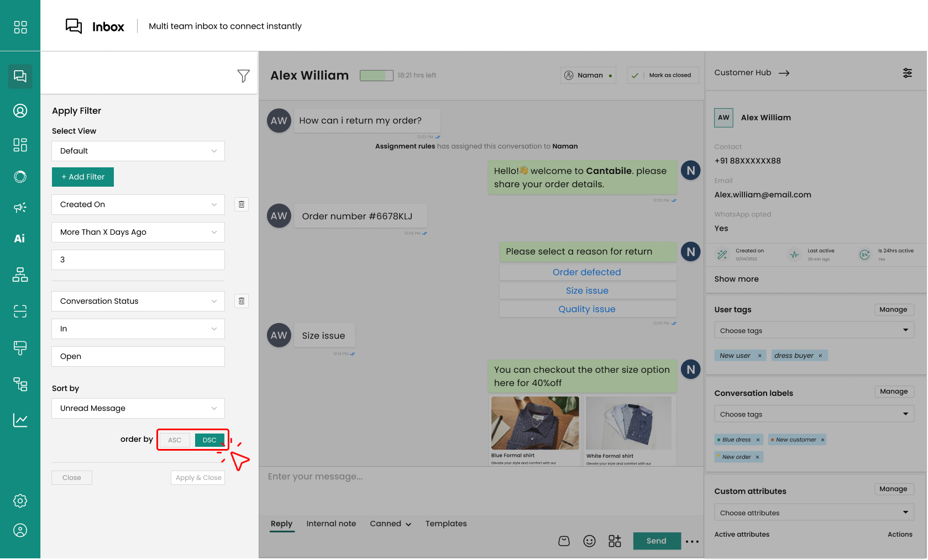Select DSC sort order
The image size is (928, 560).
pos(209,440)
